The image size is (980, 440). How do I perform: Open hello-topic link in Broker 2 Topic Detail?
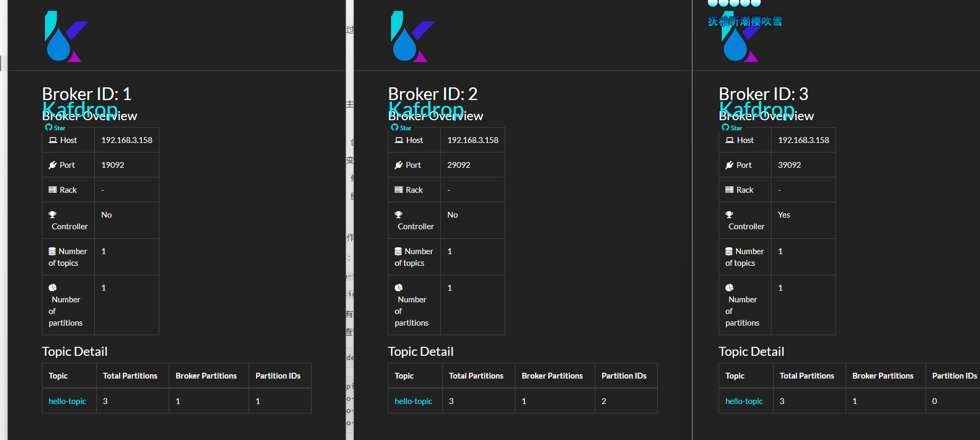click(x=413, y=401)
